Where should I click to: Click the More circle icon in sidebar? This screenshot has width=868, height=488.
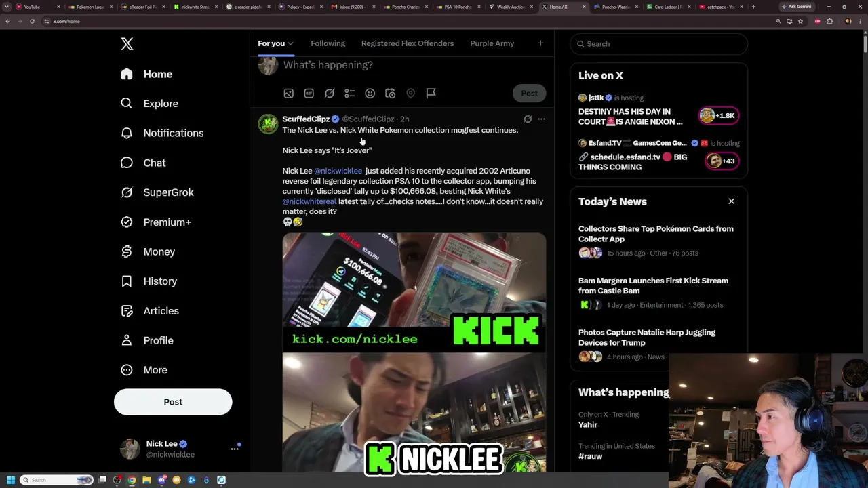tap(127, 370)
